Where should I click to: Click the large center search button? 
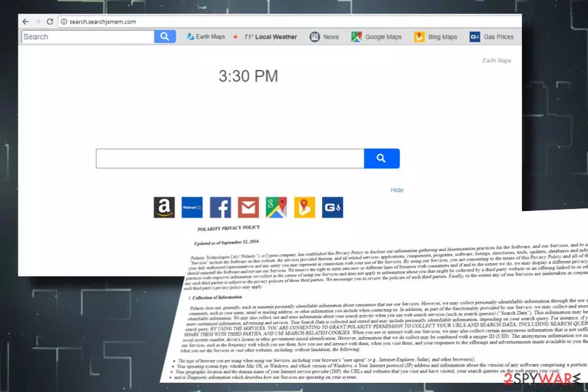[382, 158]
